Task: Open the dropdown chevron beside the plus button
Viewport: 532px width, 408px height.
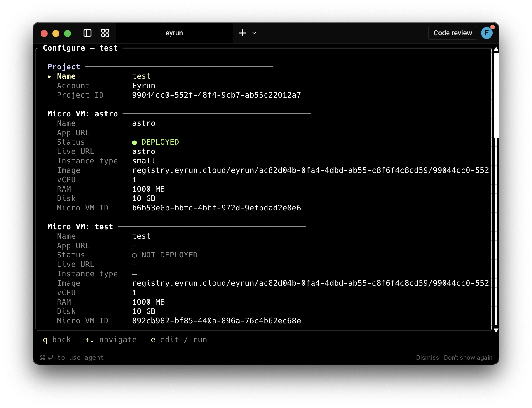Action: tap(254, 33)
